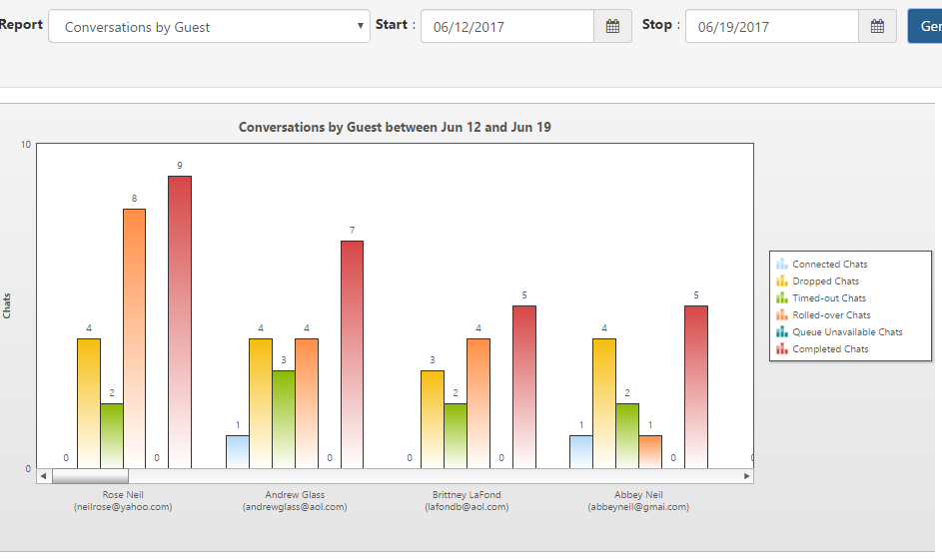This screenshot has width=942, height=560.
Task: Select Brittney LaFond's Timed-out Chats bar (2)
Action: tap(456, 436)
